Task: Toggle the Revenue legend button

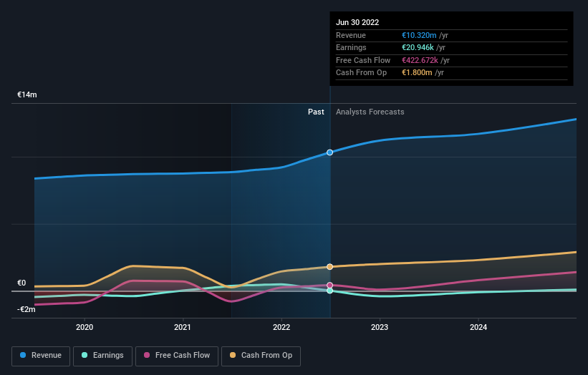Action: pyautogui.click(x=41, y=356)
